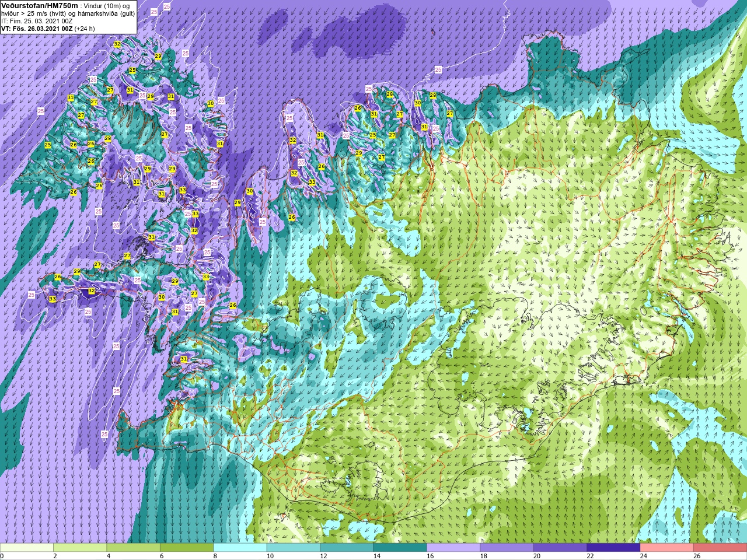The width and height of the screenshot is (747, 560).
Task: Click the '0' tick label on the legend scale
Action: coord(2,556)
